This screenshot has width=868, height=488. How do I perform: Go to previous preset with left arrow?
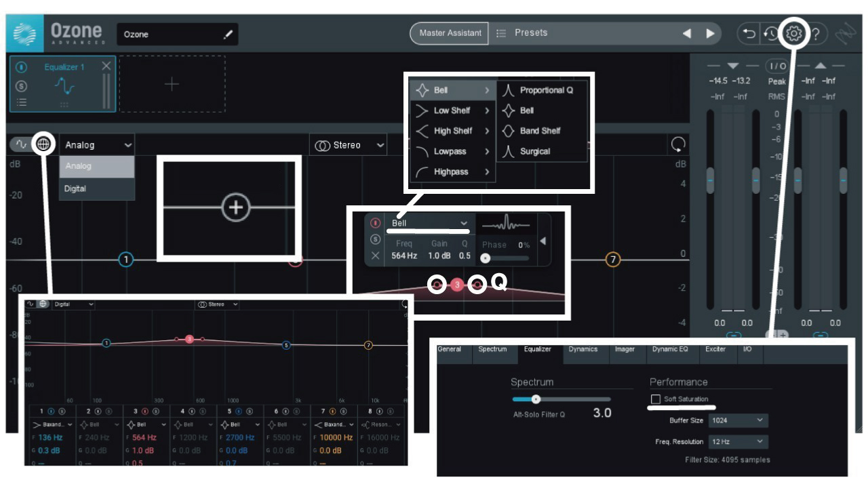point(687,33)
